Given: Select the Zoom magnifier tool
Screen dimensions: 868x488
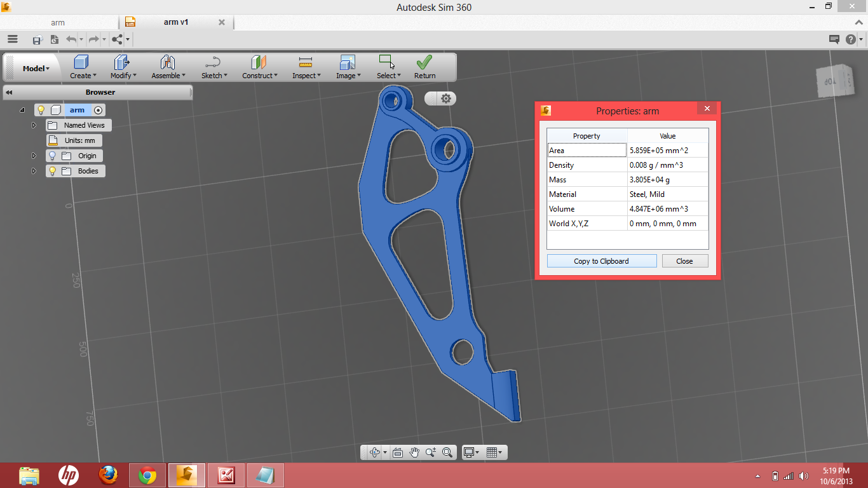Looking at the screenshot, I should coord(431,452).
